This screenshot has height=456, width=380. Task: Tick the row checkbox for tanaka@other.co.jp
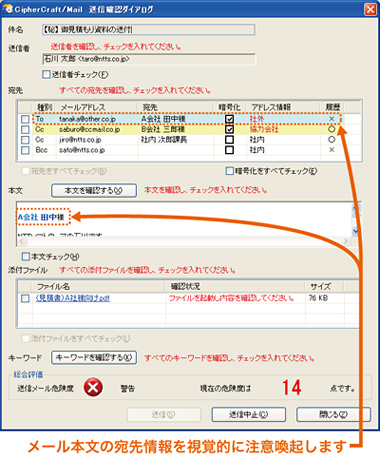(25, 119)
